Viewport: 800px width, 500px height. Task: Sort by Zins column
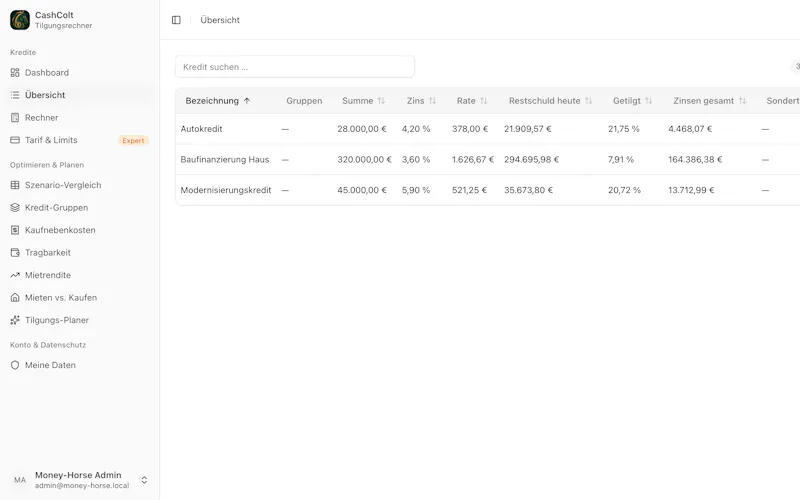click(421, 101)
